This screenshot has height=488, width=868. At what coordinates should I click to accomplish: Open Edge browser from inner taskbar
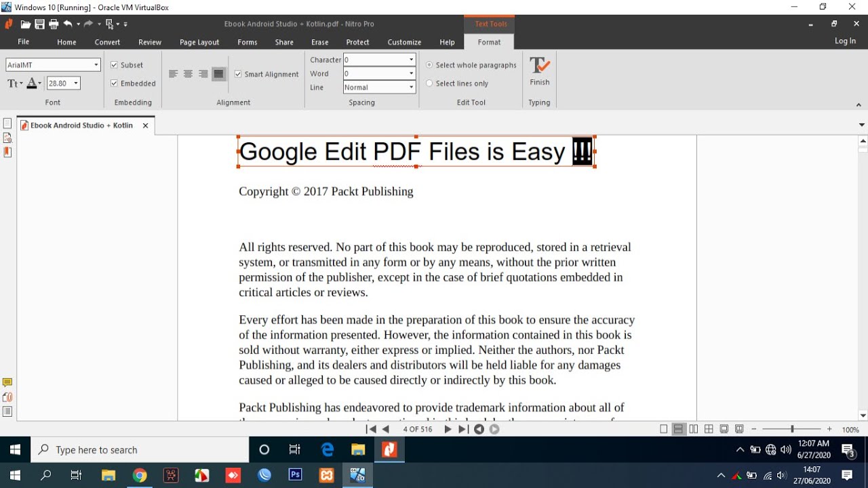point(328,449)
